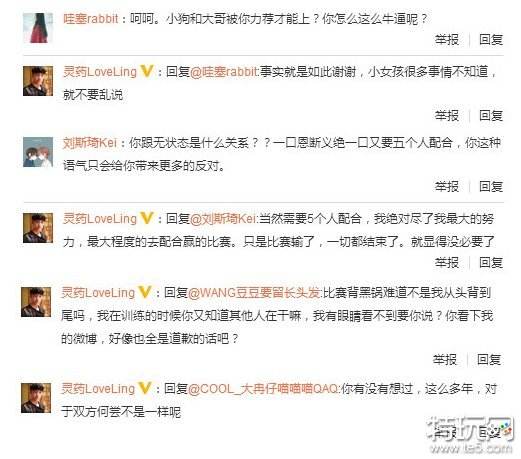Open the @WANG豆豆要留长头发 mention link
The width and height of the screenshot is (521, 459).
pos(255,293)
